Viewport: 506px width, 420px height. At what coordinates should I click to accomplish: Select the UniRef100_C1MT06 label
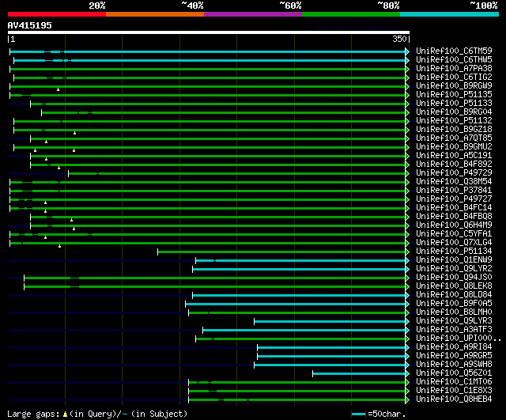click(454, 382)
